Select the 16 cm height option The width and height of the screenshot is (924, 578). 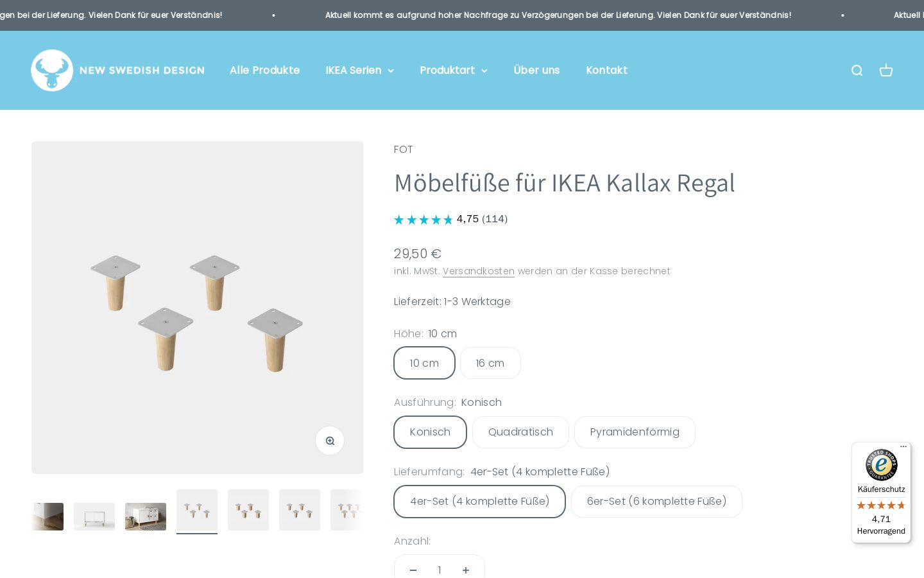pos(490,363)
